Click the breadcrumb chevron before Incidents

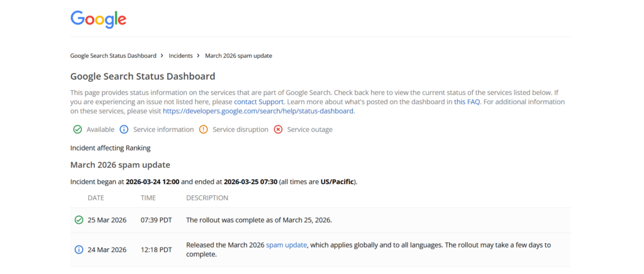(x=162, y=55)
